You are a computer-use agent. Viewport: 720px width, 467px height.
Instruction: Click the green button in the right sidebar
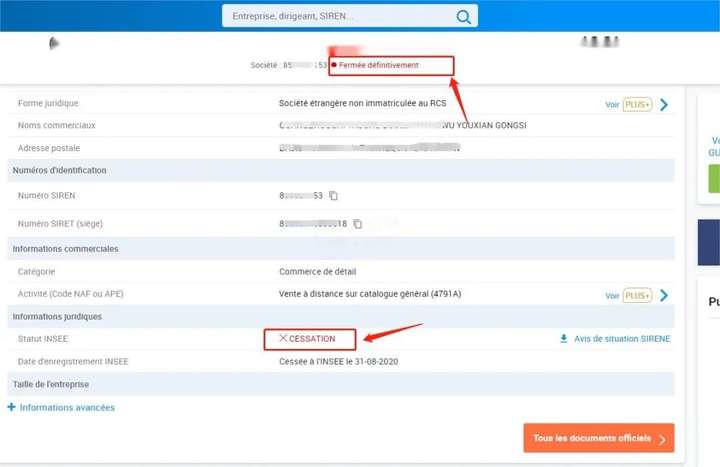pos(714,179)
